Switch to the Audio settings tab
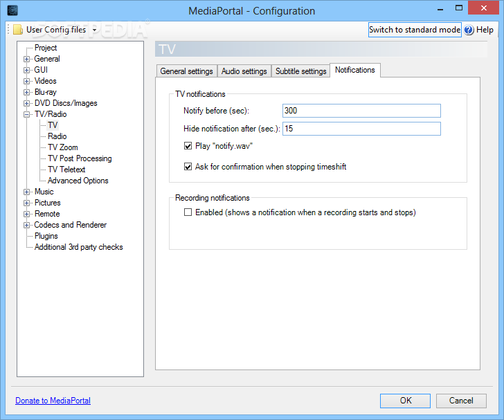Image resolution: width=504 pixels, height=420 pixels. tap(244, 71)
